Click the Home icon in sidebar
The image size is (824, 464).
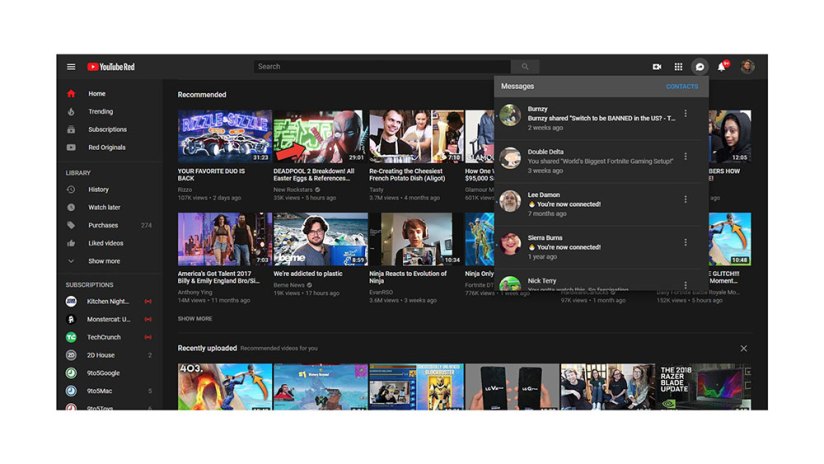[x=71, y=94]
